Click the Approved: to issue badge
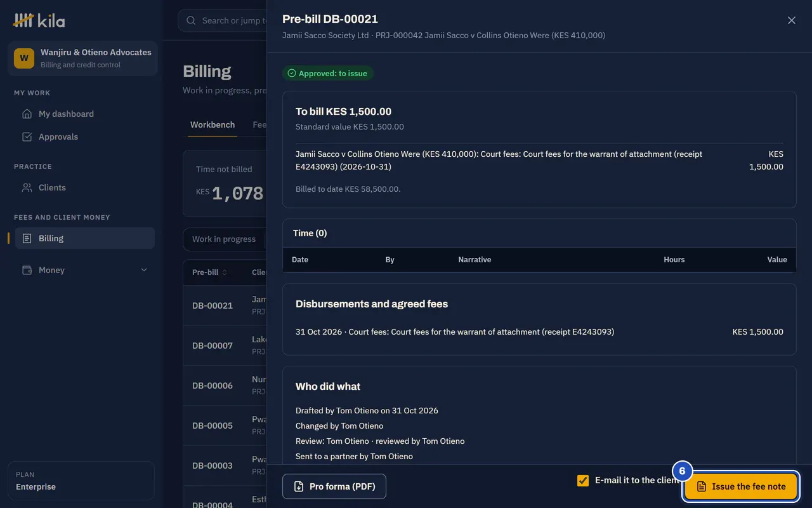812x508 pixels. tap(327, 73)
